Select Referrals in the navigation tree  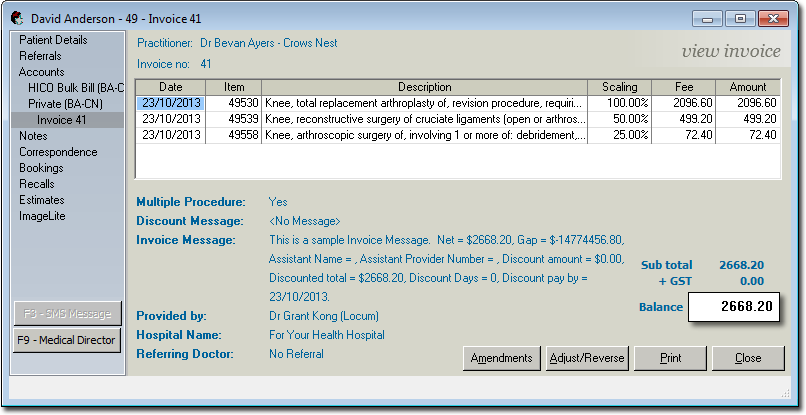click(40, 56)
